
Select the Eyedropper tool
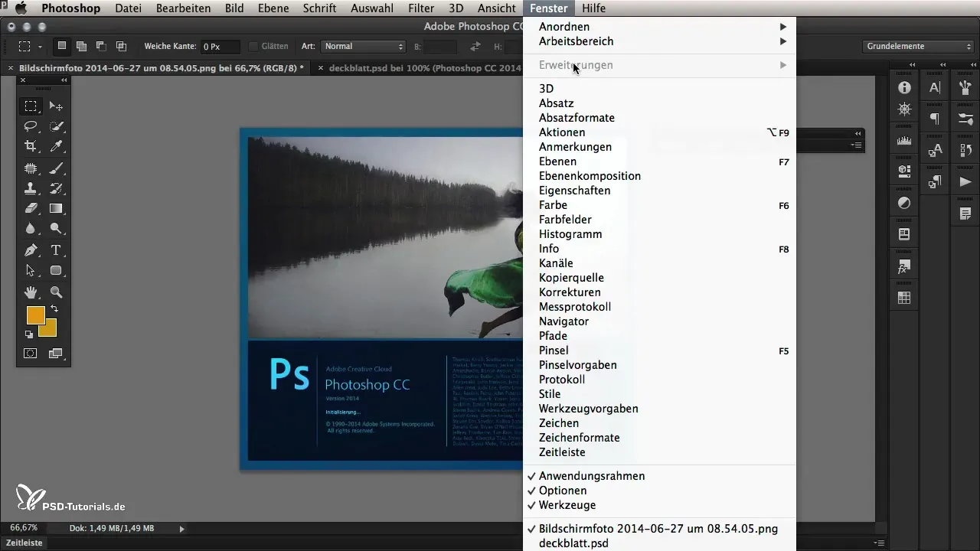(56, 146)
